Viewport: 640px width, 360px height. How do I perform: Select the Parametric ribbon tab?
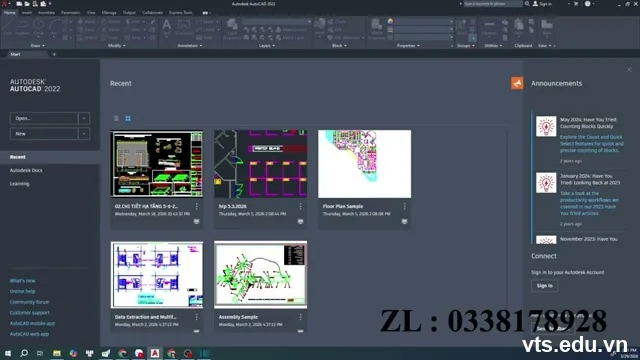pyautogui.click(x=70, y=13)
